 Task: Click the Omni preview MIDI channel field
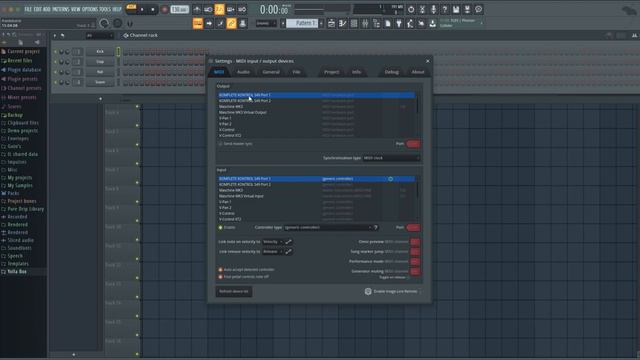(x=415, y=242)
